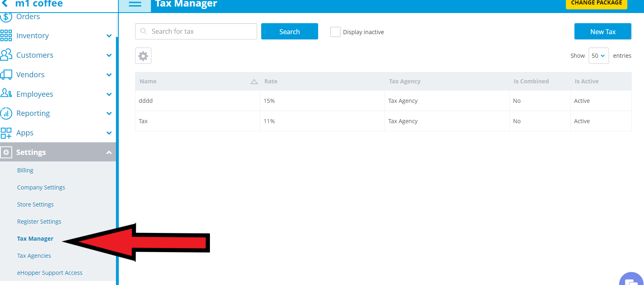Collapse the Settings menu chevron
The height and width of the screenshot is (285, 644).
[x=109, y=152]
